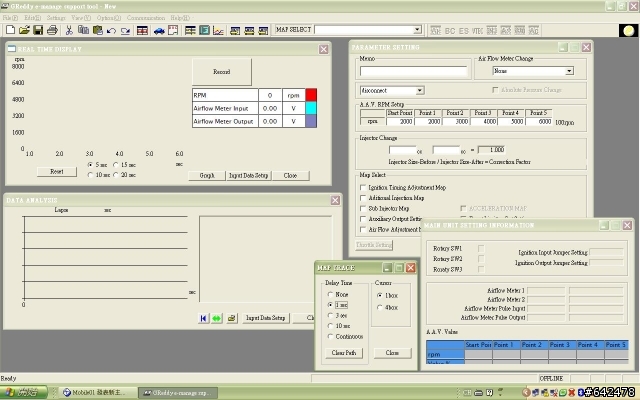
Task: Click the undo arrow icon
Action: (111, 31)
